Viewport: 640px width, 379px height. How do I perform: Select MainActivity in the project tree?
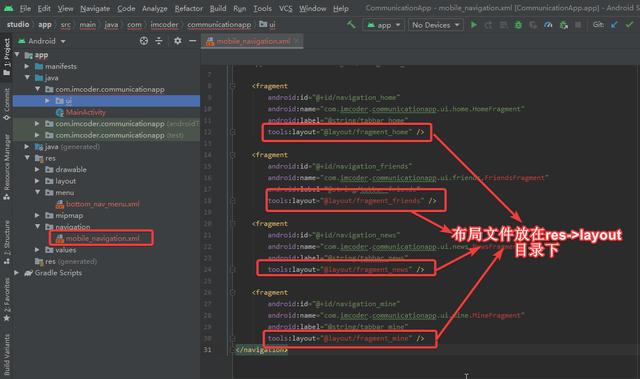[86, 112]
